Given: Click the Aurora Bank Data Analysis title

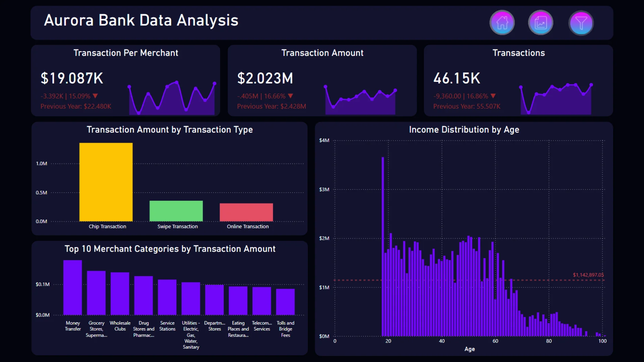Looking at the screenshot, I should coord(141,20).
